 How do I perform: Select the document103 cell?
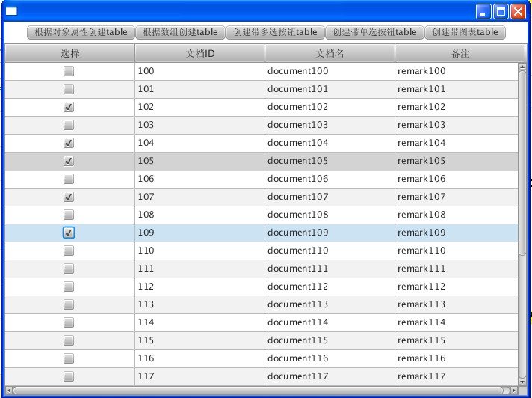pos(330,125)
